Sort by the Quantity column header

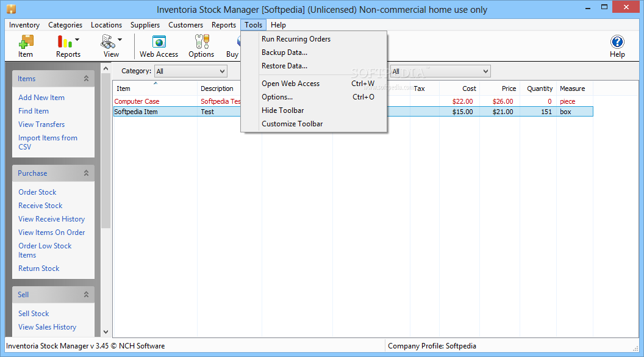(538, 88)
